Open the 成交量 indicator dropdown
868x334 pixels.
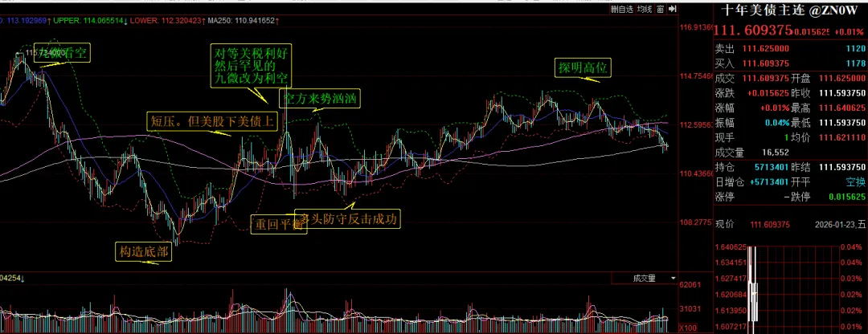tap(644, 278)
